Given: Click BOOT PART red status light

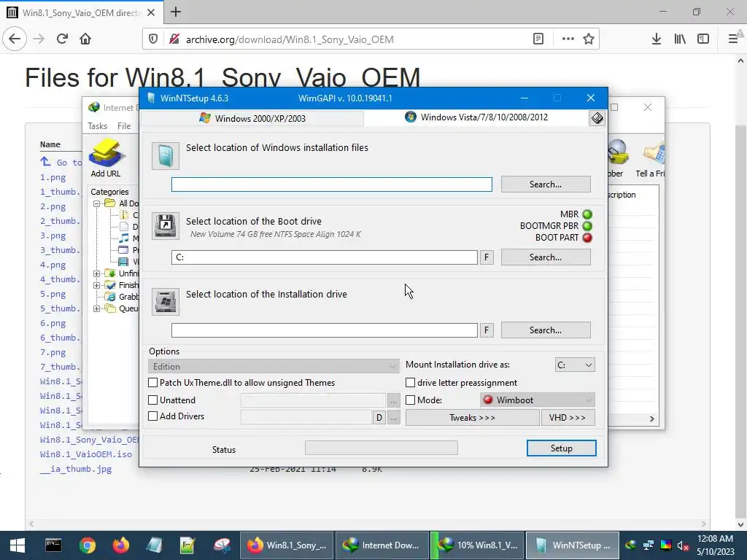Looking at the screenshot, I should click(587, 238).
